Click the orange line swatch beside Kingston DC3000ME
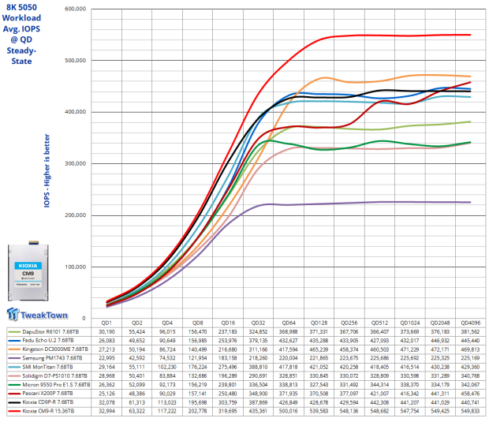Viewport: 489px width, 448px height. (14, 349)
